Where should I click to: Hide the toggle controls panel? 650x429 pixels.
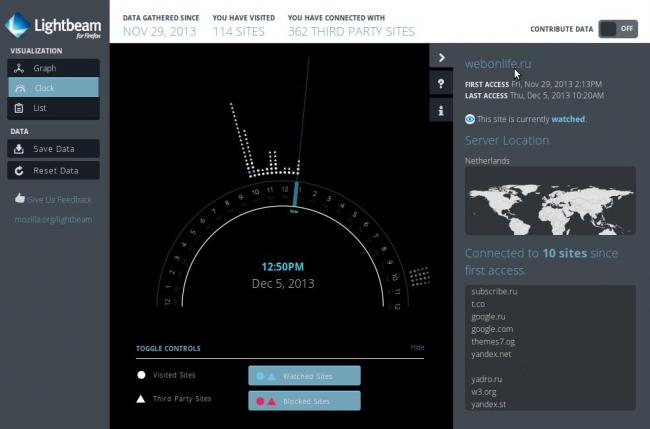tap(417, 347)
